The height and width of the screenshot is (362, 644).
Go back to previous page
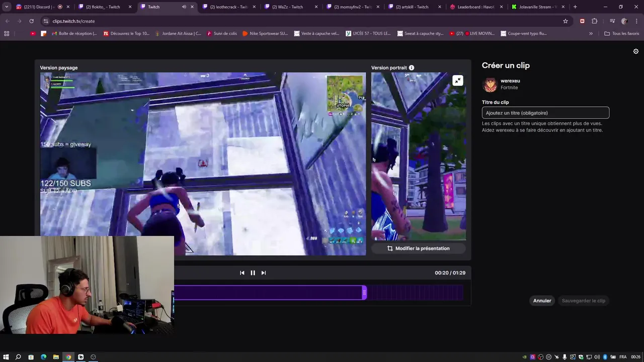pyautogui.click(x=7, y=21)
